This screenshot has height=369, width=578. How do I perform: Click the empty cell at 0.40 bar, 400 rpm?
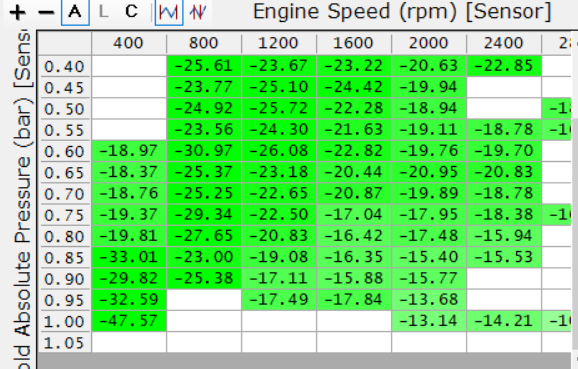129,66
